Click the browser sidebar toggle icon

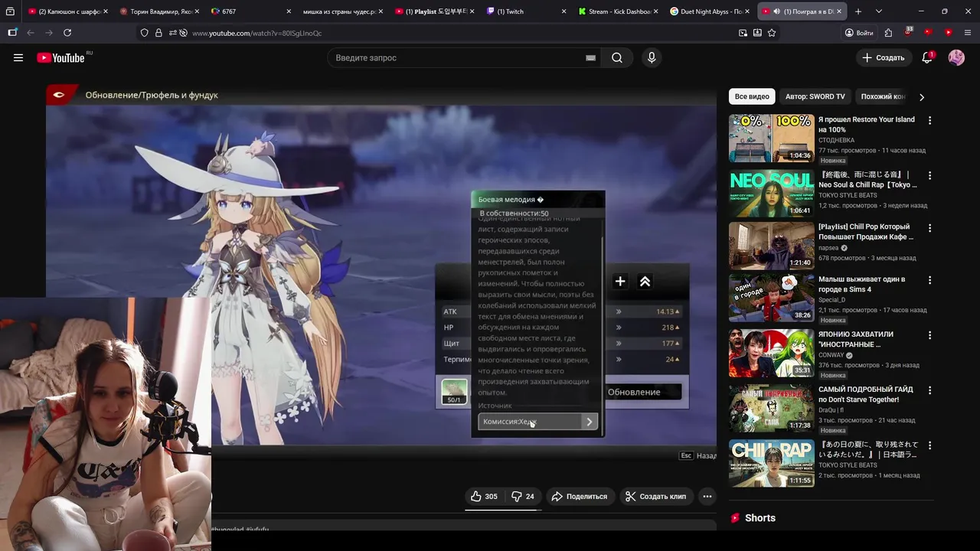12,33
